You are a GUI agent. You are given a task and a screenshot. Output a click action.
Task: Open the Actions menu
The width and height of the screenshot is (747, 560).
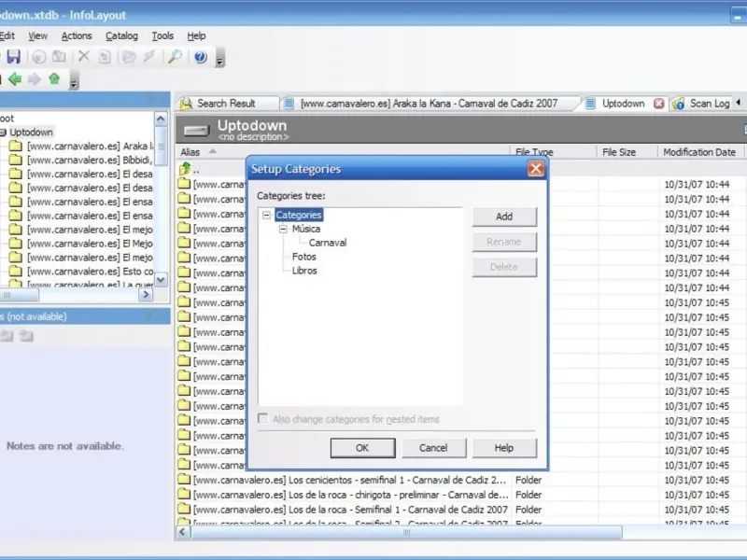tap(77, 35)
